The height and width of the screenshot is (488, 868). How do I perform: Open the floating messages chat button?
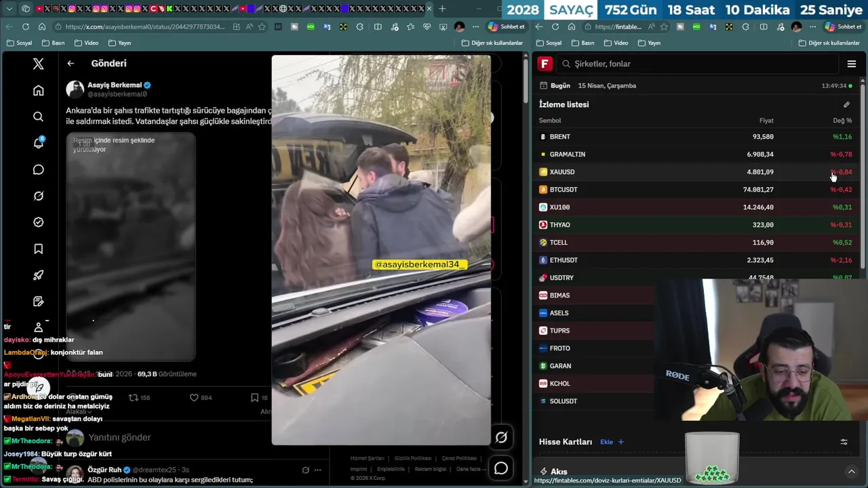tap(501, 468)
